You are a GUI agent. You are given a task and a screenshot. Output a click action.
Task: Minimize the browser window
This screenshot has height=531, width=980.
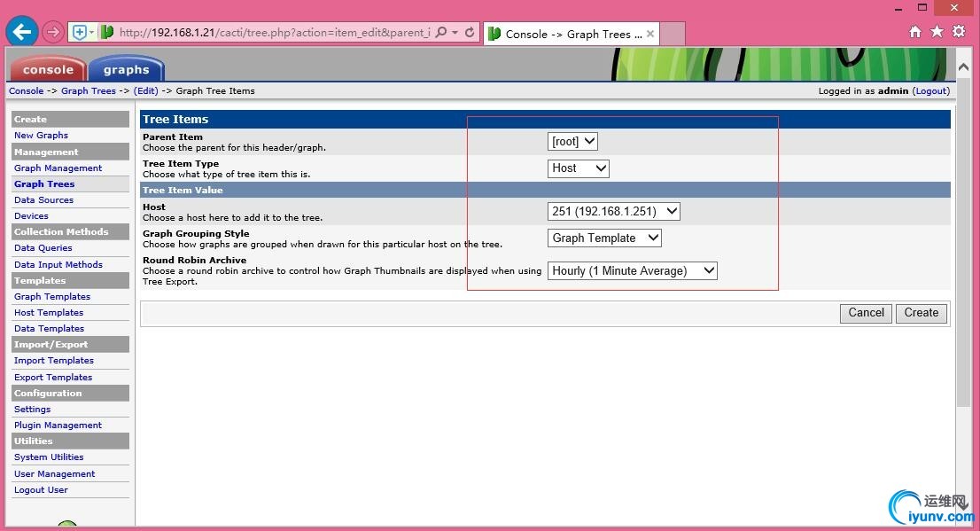pyautogui.click(x=898, y=9)
